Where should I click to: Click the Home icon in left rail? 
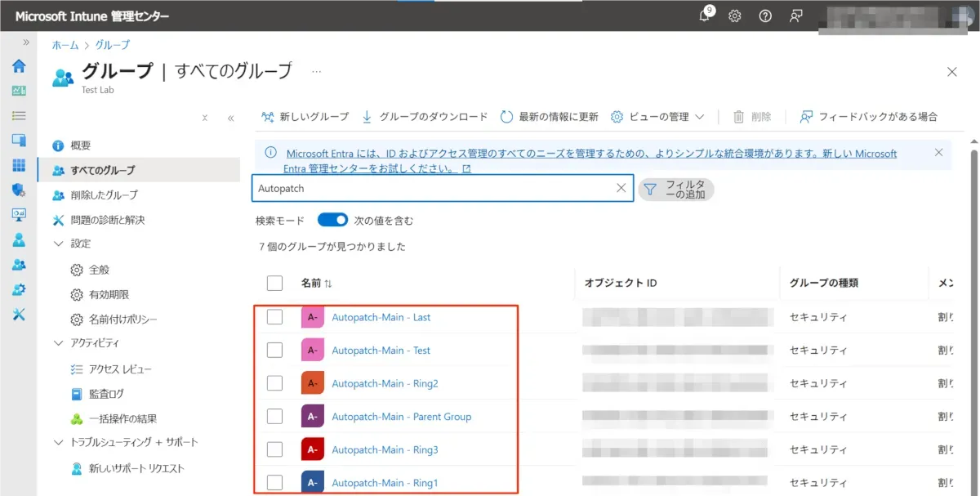pyautogui.click(x=18, y=66)
